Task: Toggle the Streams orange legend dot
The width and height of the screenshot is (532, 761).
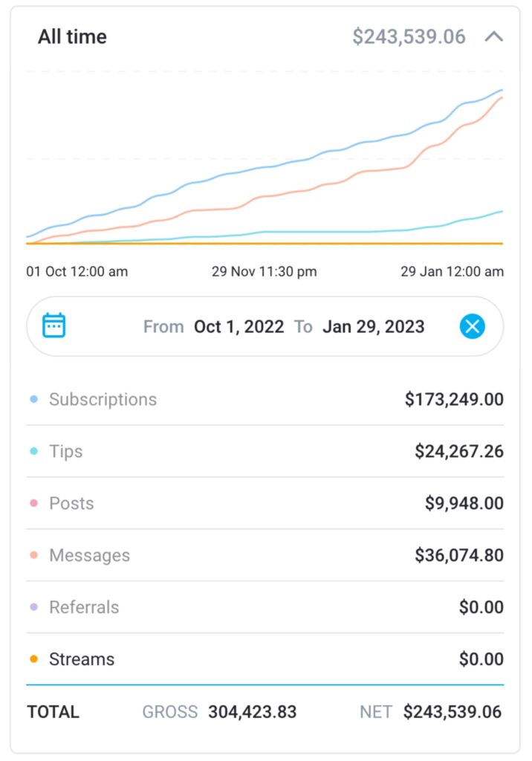Action: click(34, 659)
